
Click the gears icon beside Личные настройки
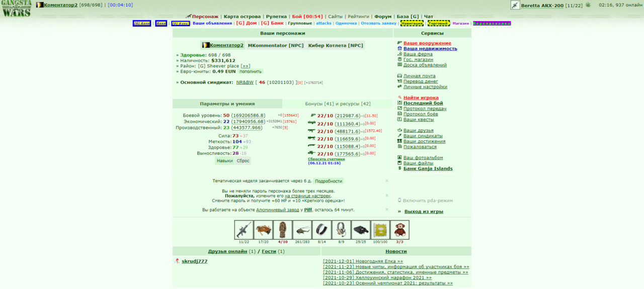click(399, 86)
